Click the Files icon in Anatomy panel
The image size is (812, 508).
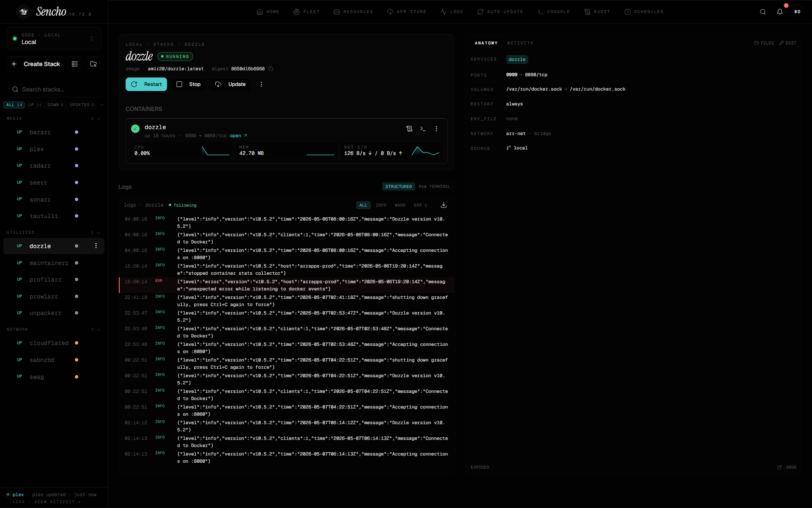click(764, 43)
